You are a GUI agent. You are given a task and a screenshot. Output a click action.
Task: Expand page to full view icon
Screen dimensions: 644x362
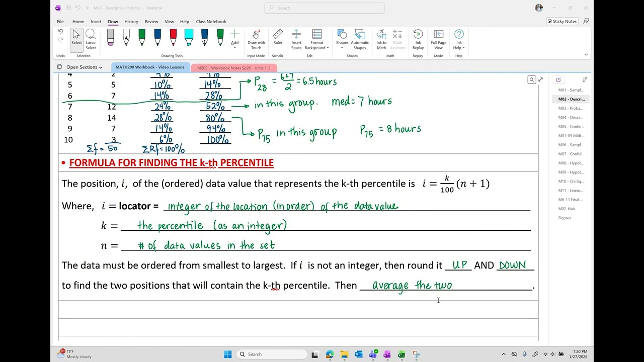click(x=540, y=79)
